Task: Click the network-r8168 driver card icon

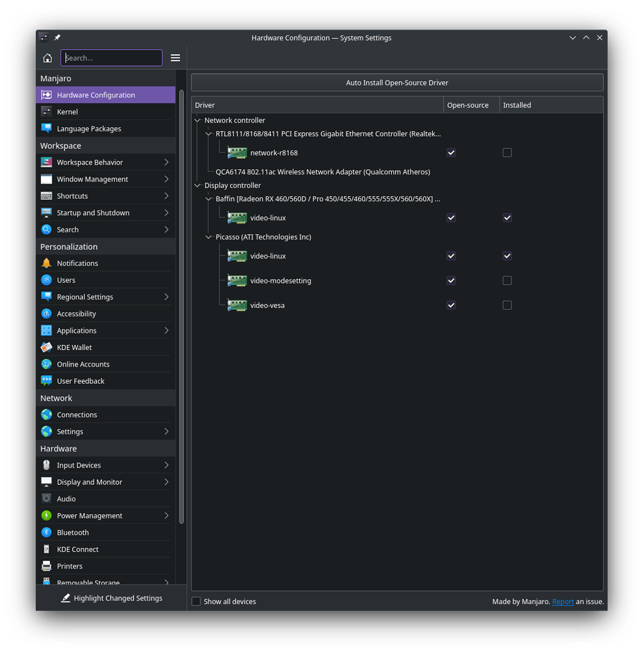Action: (237, 153)
